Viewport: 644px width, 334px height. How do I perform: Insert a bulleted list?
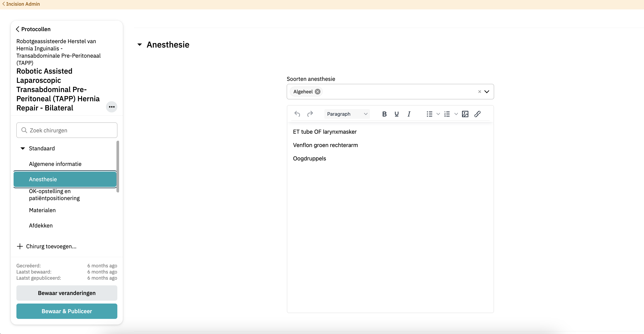(429, 114)
